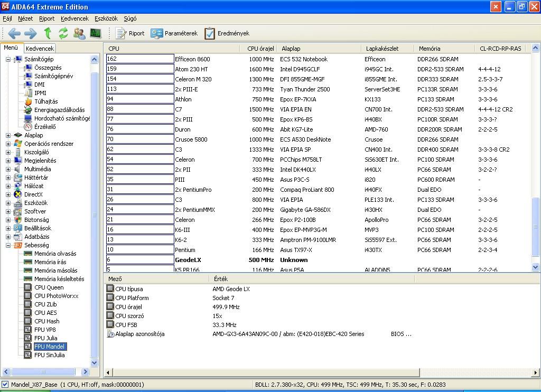Select the FPU SinJulia benchmark icon
This screenshot has width=541, height=392.
(x=28, y=355)
